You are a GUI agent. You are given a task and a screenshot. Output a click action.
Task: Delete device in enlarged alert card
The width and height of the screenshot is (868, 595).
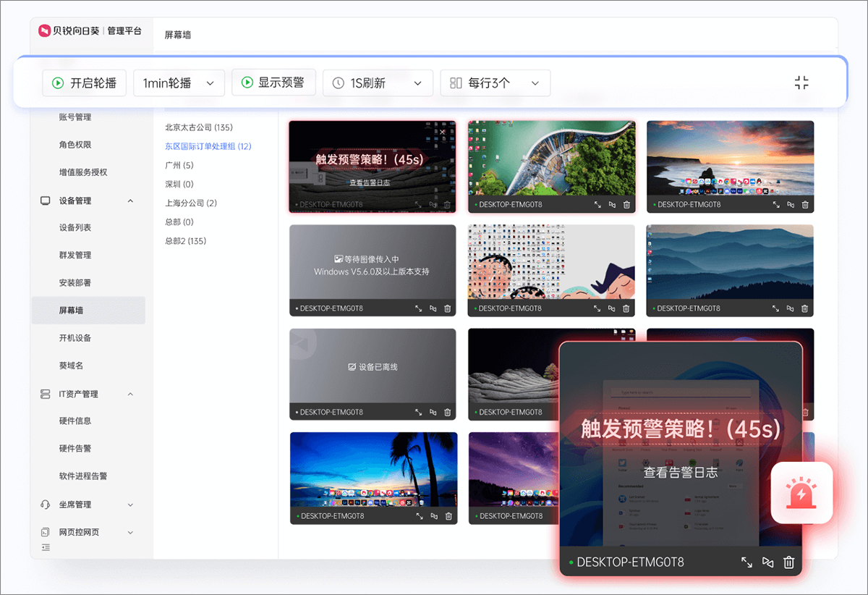tap(789, 562)
